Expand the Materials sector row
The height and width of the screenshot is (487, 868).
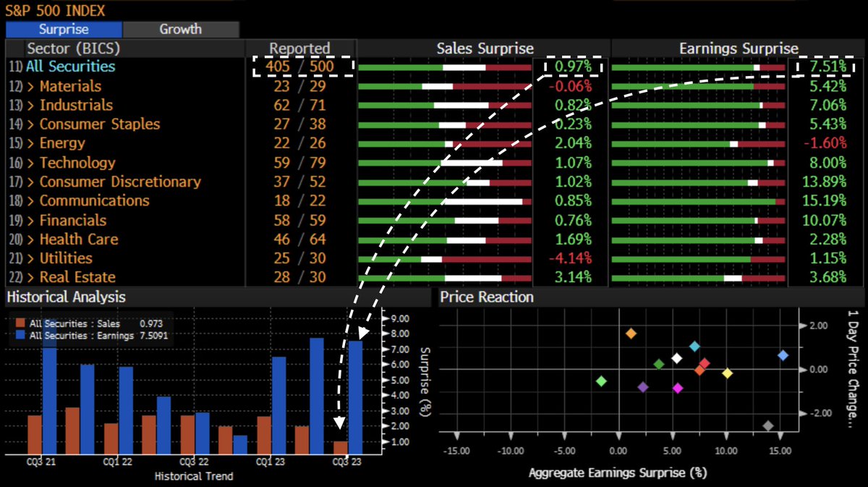click(x=71, y=85)
